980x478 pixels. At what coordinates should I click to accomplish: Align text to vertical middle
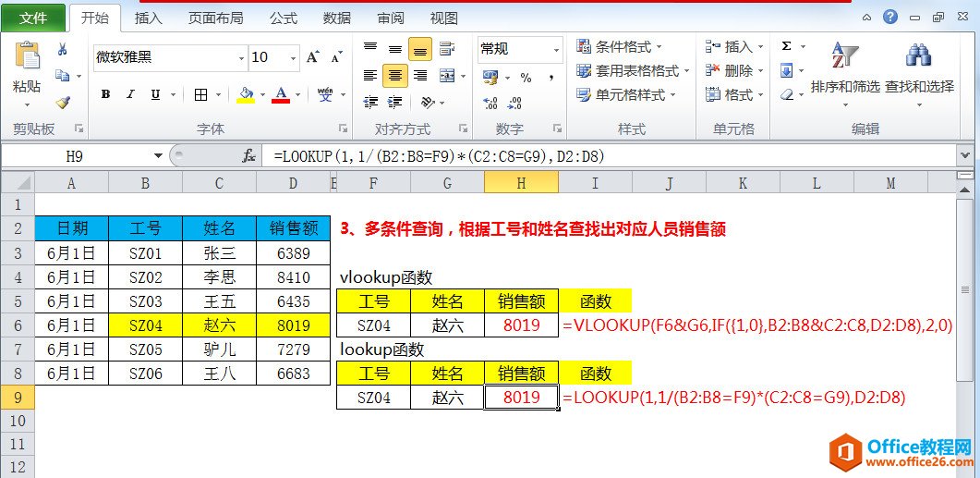tap(395, 48)
